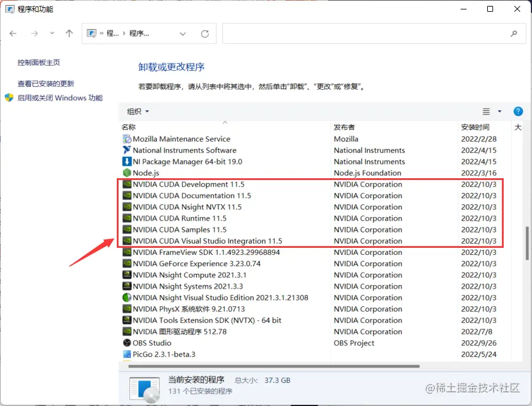532x406 pixels.
Task: Open the help question mark button
Action: click(518, 112)
